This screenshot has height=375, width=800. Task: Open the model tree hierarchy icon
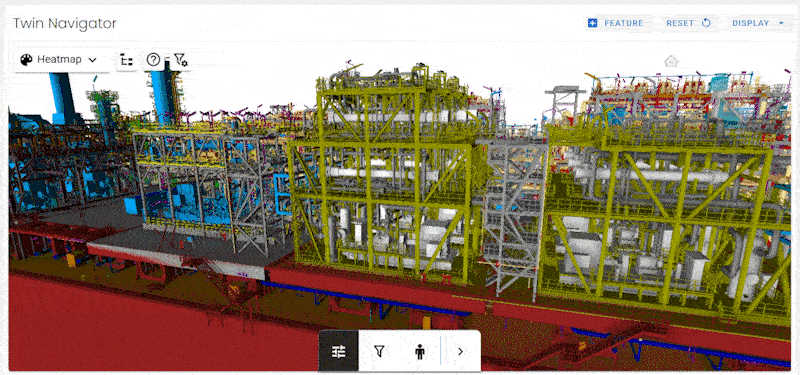point(127,60)
